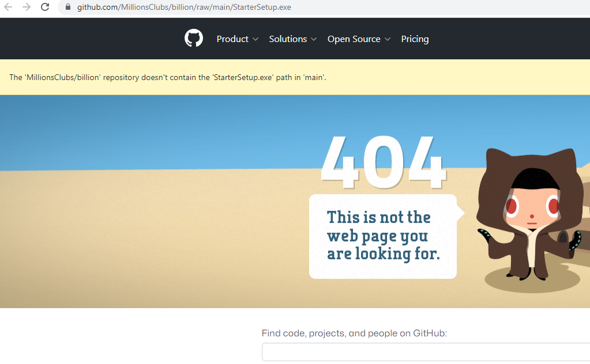Open the Solutions menu
The height and width of the screenshot is (364, 590).
click(x=293, y=39)
